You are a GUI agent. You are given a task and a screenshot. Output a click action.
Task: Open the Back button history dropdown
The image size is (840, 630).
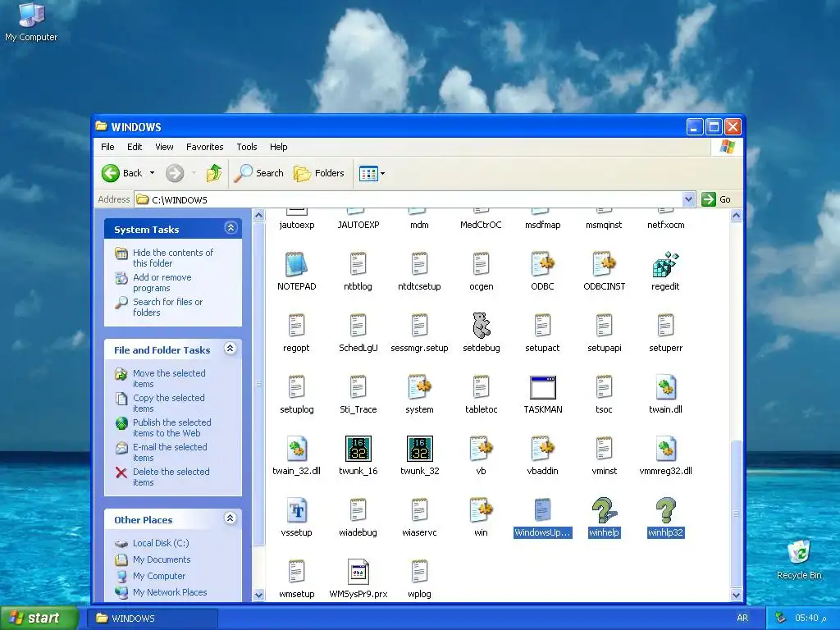click(x=152, y=173)
